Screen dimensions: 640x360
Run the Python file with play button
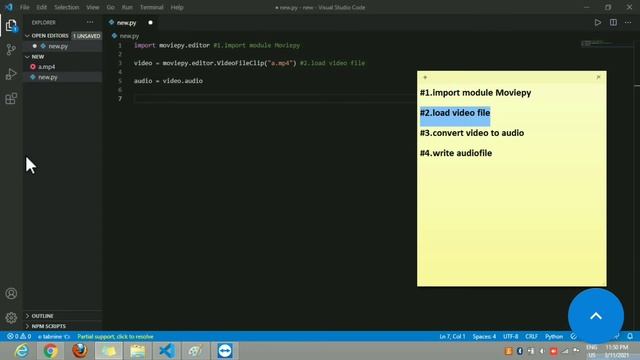tap(598, 22)
